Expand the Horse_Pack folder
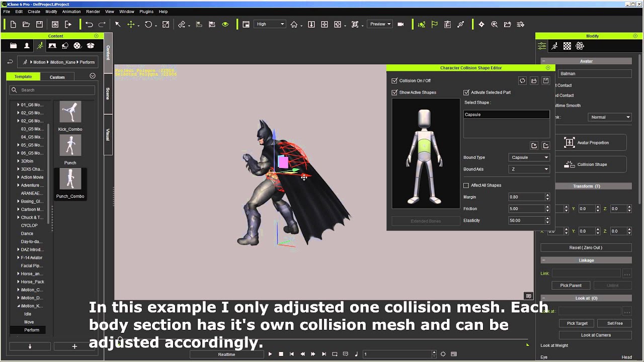The width and height of the screenshot is (644, 362). (18, 282)
